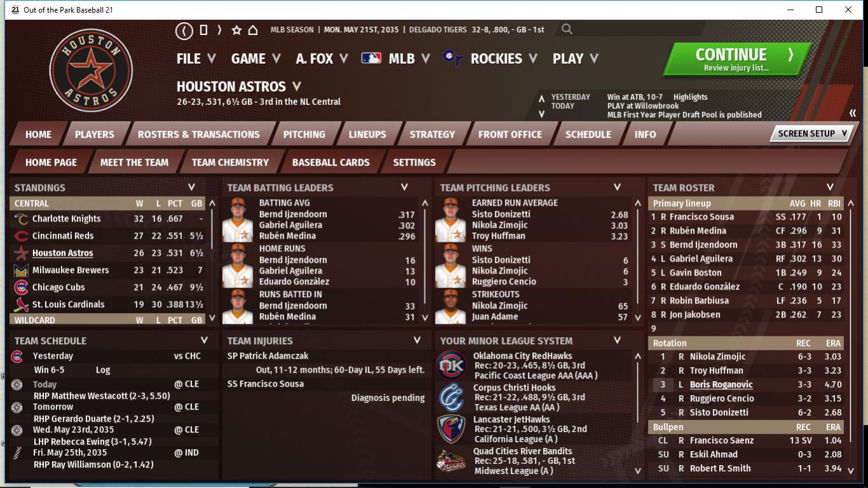The image size is (868, 488).
Task: Click the Charlotte Knights logo in standings
Action: pyautogui.click(x=20, y=219)
